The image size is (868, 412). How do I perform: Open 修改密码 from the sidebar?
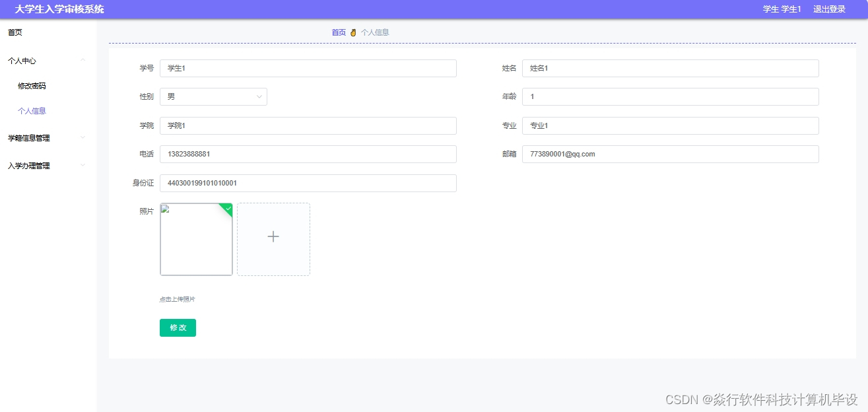pos(32,85)
